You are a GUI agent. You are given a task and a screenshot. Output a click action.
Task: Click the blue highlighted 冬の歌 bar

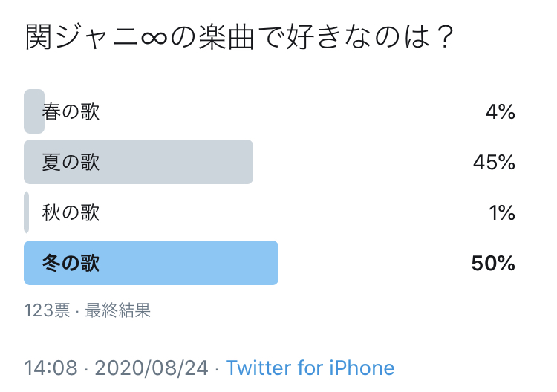pyautogui.click(x=151, y=263)
